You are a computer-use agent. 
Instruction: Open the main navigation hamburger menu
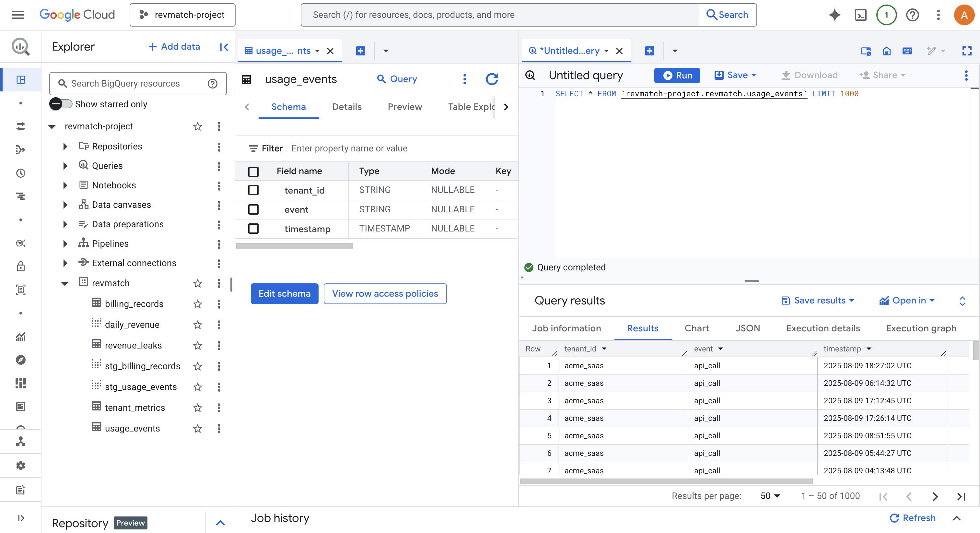[x=18, y=15]
